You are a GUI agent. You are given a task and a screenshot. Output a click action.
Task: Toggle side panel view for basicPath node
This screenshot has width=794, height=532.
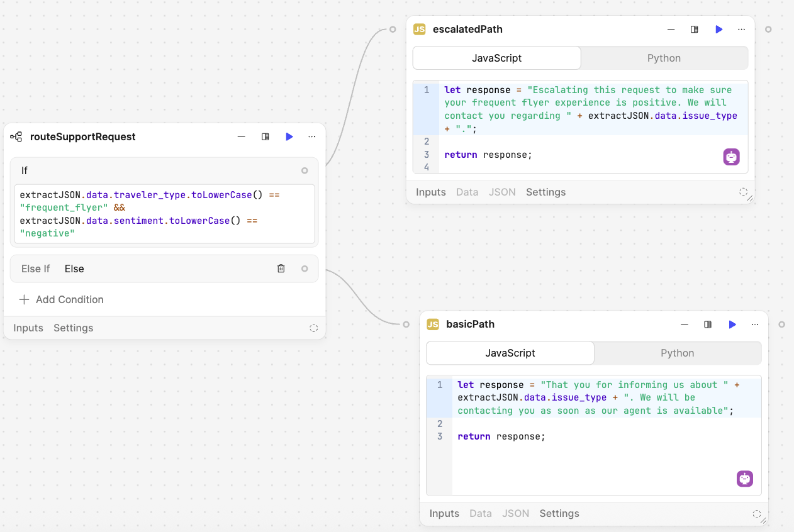(708, 324)
